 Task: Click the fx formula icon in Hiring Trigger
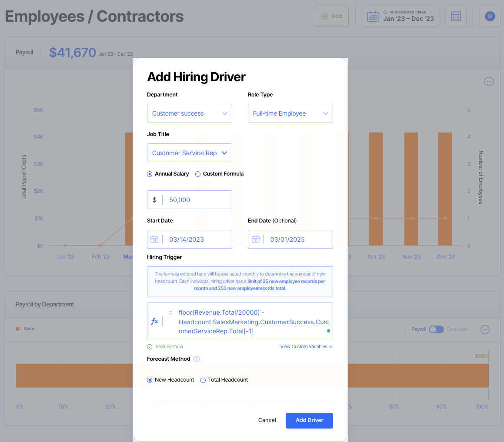click(x=155, y=322)
